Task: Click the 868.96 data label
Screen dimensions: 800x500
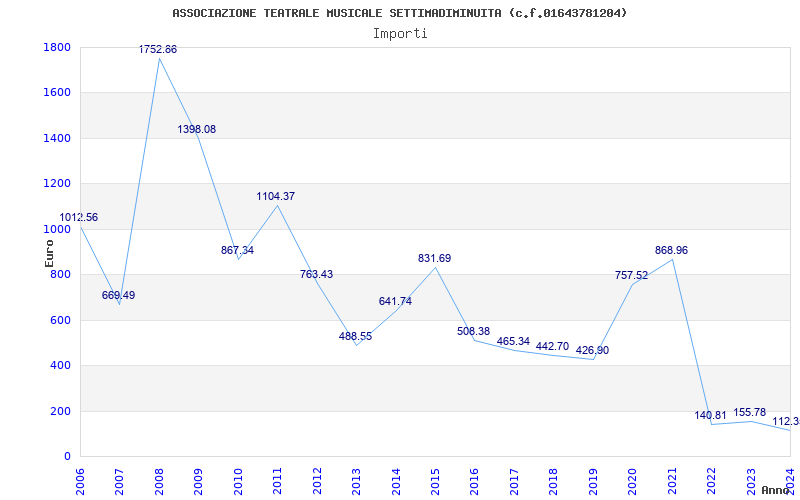Action: pyautogui.click(x=671, y=251)
